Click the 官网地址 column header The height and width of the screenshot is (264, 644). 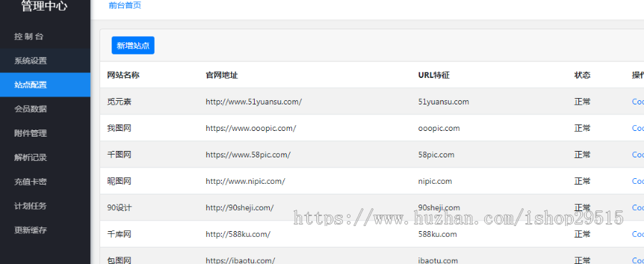[222, 75]
